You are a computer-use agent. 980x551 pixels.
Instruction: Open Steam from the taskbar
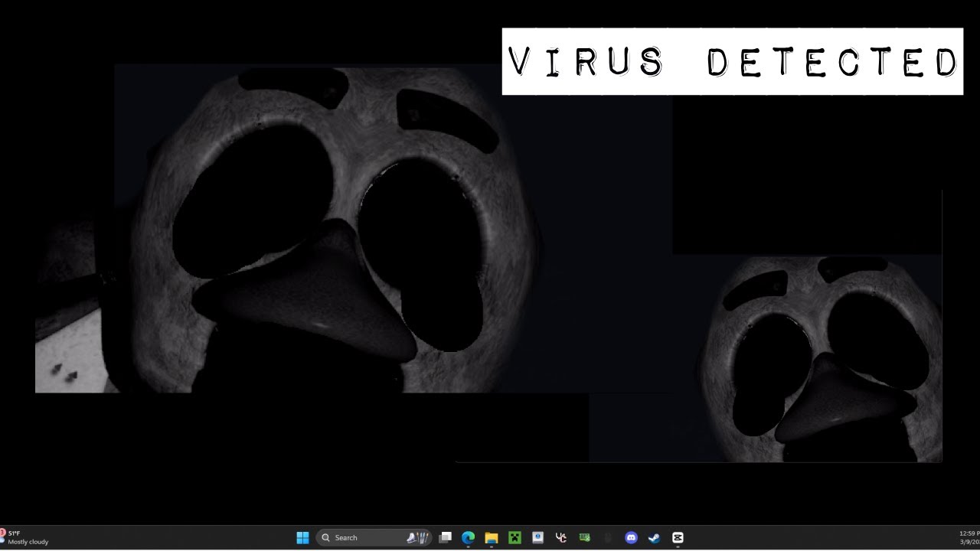pos(654,537)
